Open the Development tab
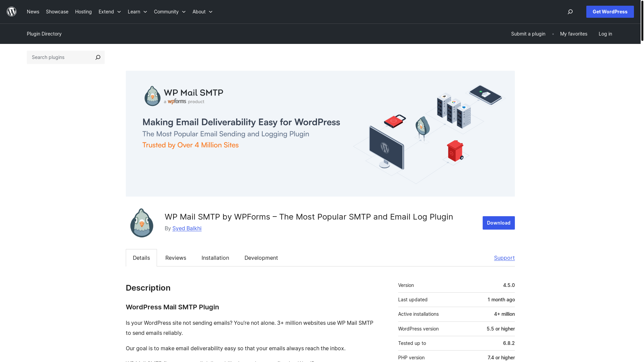Screen dimensions: 644x362 (261, 258)
